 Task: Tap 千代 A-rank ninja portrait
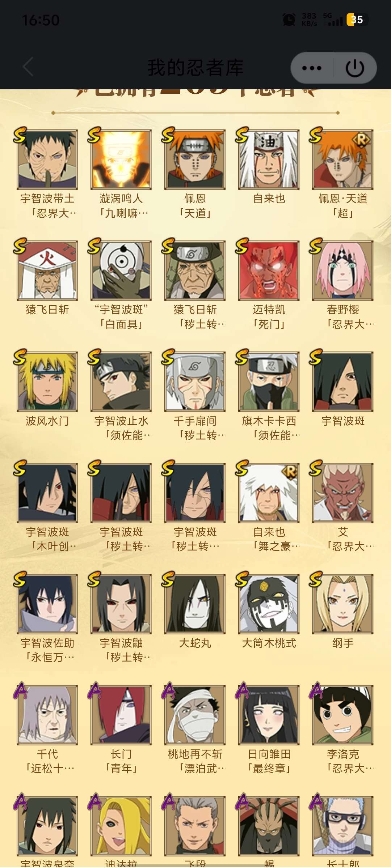coord(47,715)
